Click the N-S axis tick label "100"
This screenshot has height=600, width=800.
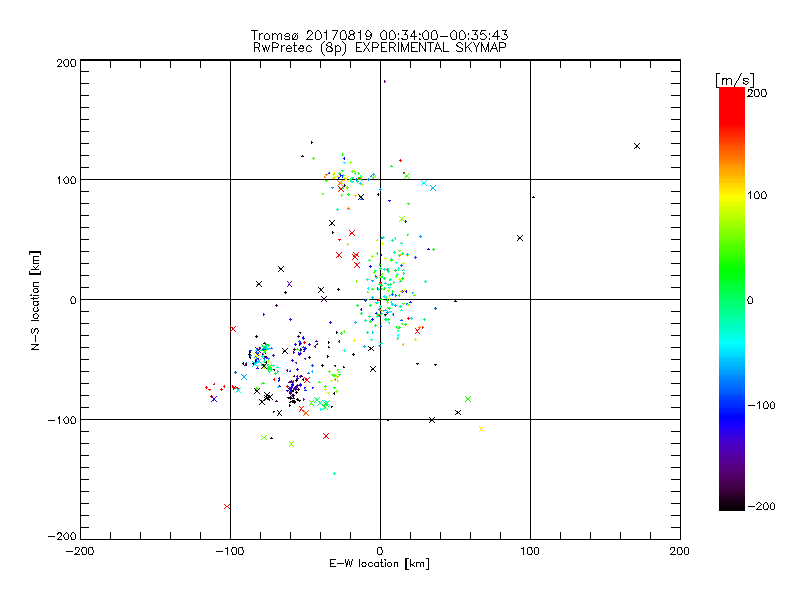67,181
